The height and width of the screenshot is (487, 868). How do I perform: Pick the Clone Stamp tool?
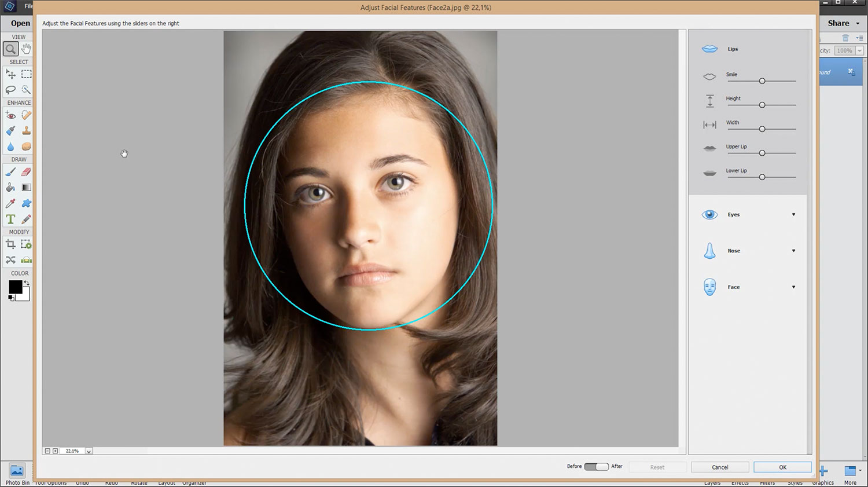click(26, 131)
